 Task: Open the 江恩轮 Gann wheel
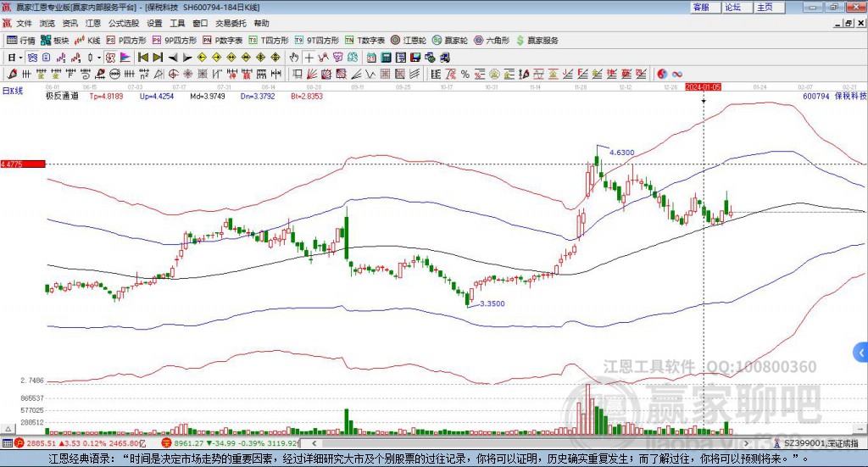pos(409,41)
